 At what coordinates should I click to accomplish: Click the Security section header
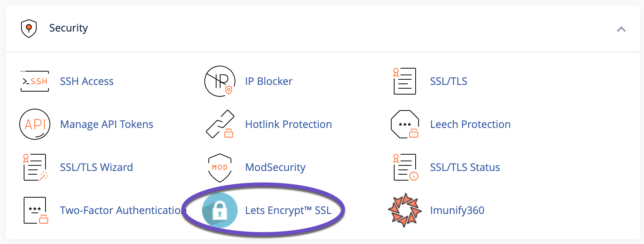[x=69, y=27]
